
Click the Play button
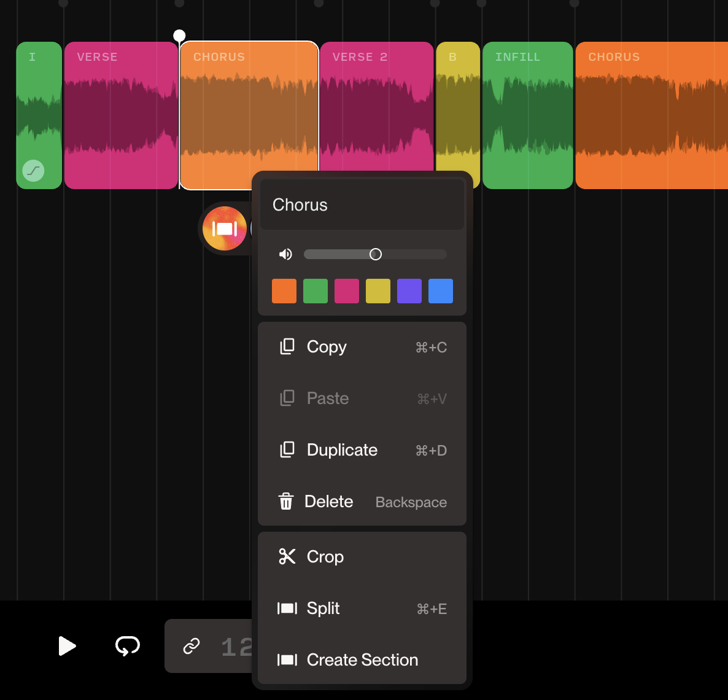67,645
